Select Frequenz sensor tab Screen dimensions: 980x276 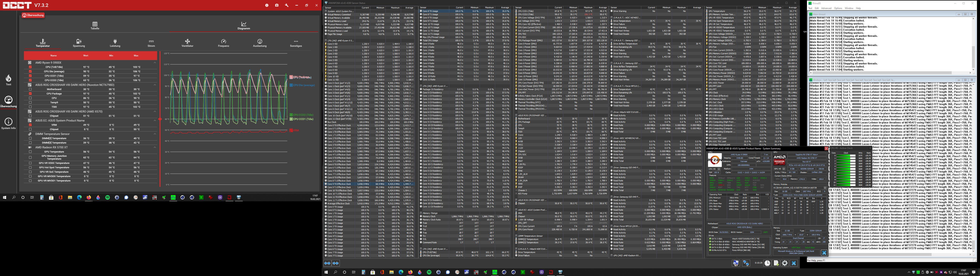[x=223, y=43]
